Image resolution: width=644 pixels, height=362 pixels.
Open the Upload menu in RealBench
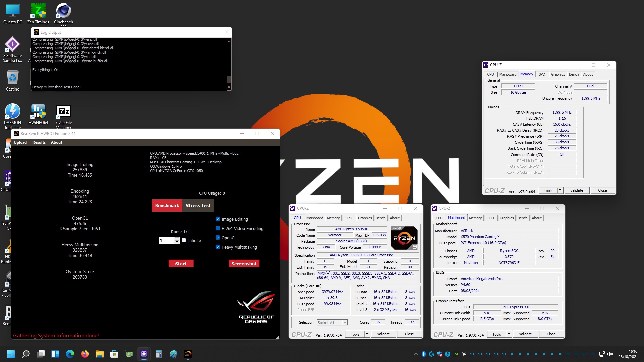[x=20, y=142]
